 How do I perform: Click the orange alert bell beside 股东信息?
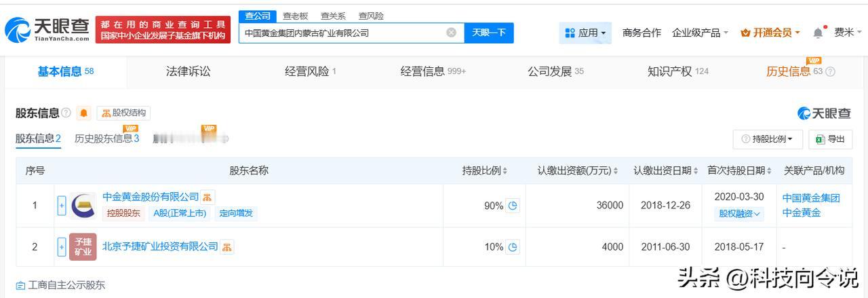tap(83, 113)
